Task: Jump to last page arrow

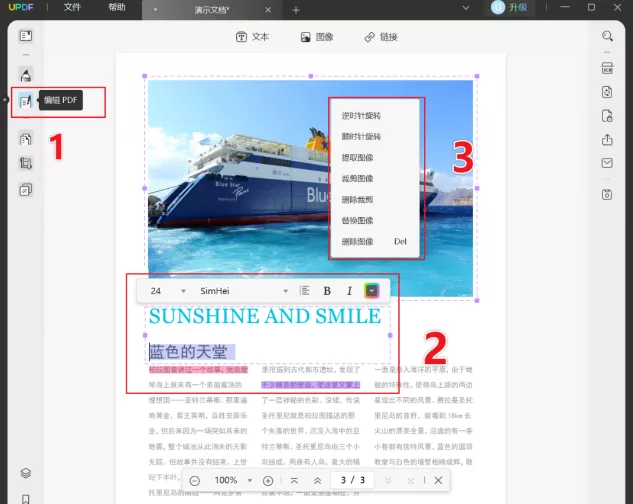Action: click(411, 481)
